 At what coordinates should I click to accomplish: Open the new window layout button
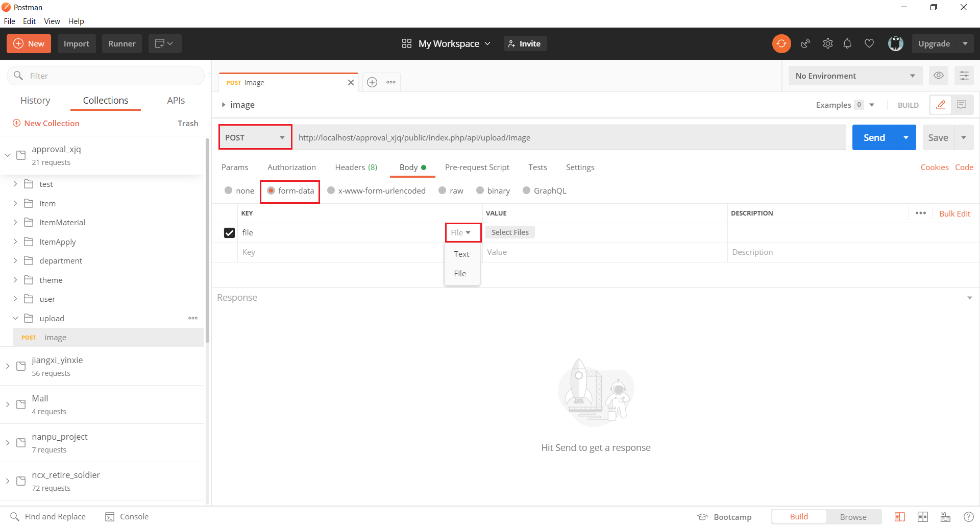pyautogui.click(x=164, y=43)
